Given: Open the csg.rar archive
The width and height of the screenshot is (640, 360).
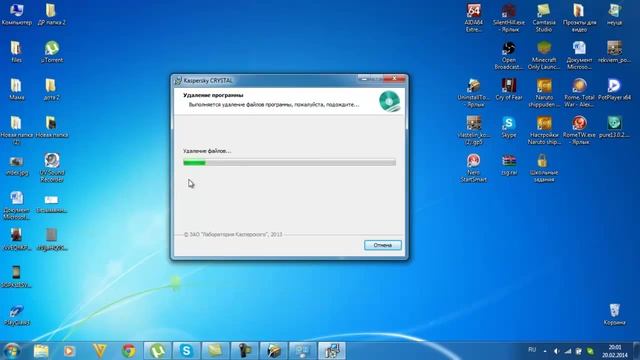Looking at the screenshot, I should point(509,164).
